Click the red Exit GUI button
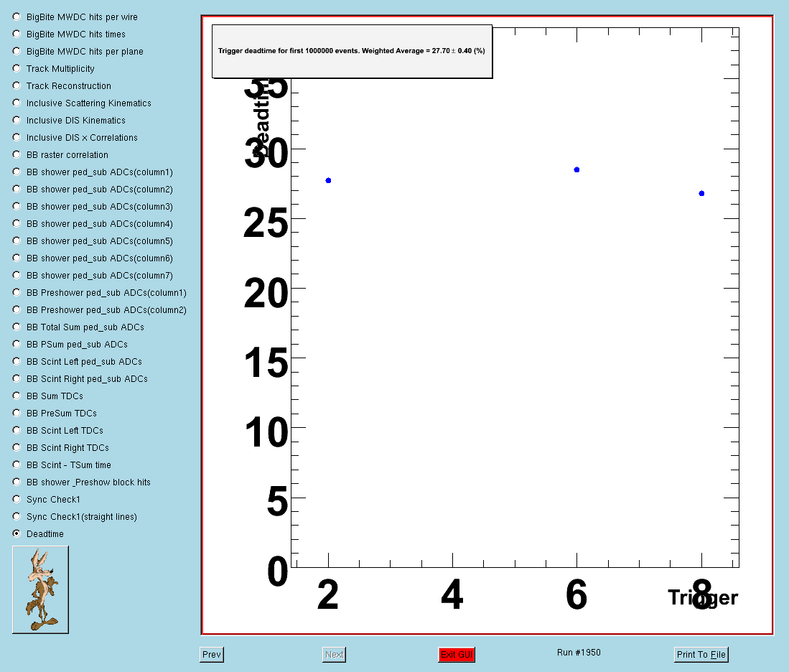The width and height of the screenshot is (789, 672). 457,654
